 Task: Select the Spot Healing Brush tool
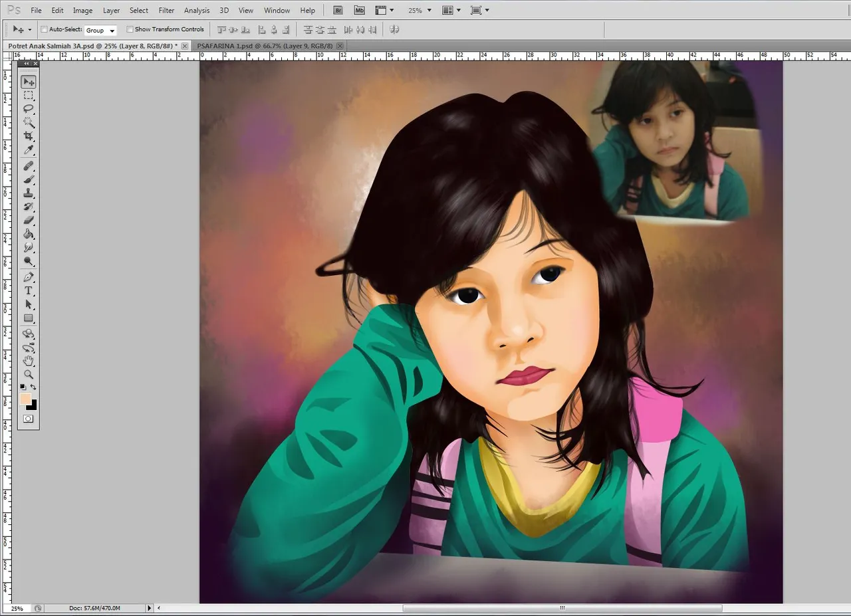pyautogui.click(x=29, y=165)
